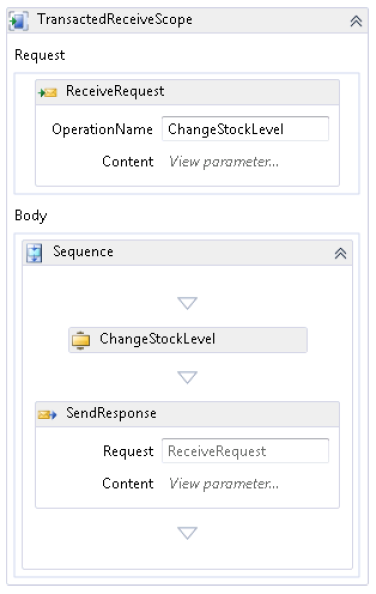
Task: Click the drop triangle above ChangeStockLevel
Action: [x=187, y=303]
